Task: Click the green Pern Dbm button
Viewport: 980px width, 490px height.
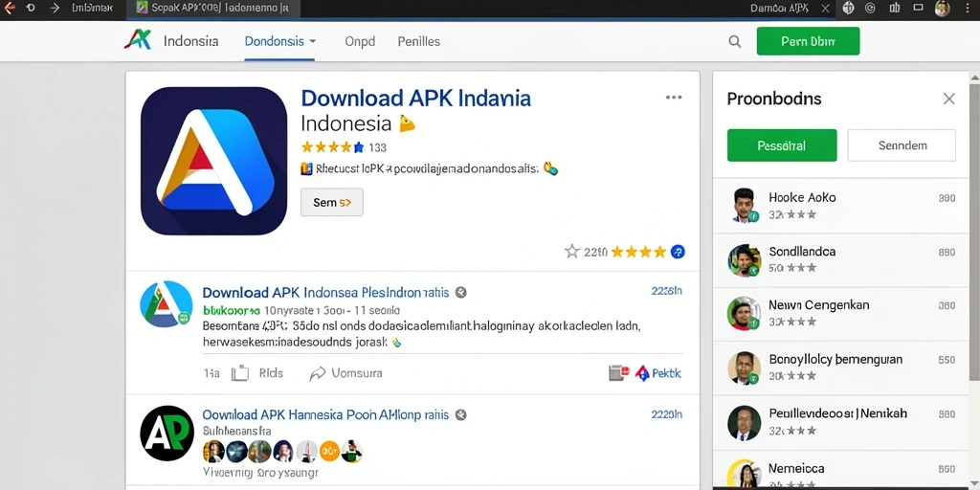Action: tap(808, 41)
